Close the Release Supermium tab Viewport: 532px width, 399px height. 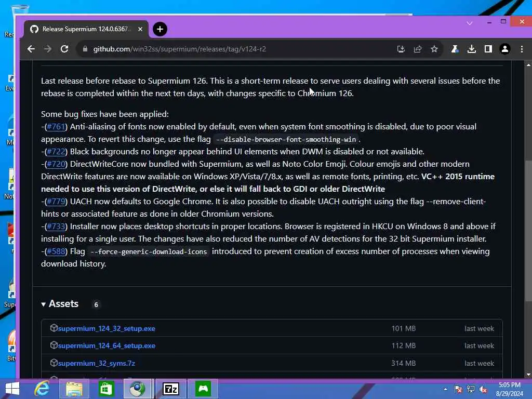tap(140, 29)
